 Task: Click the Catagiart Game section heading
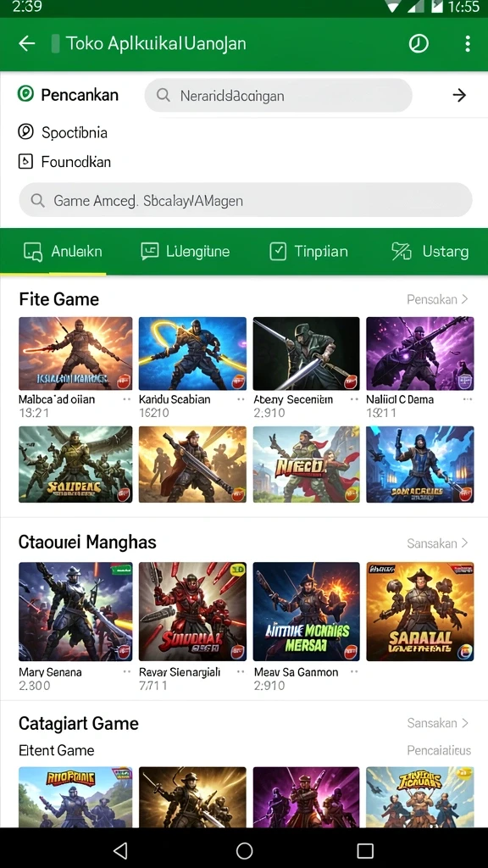click(x=79, y=724)
